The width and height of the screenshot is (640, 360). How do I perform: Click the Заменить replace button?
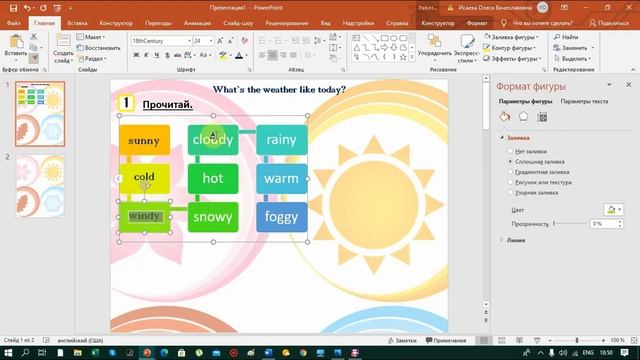[571, 48]
